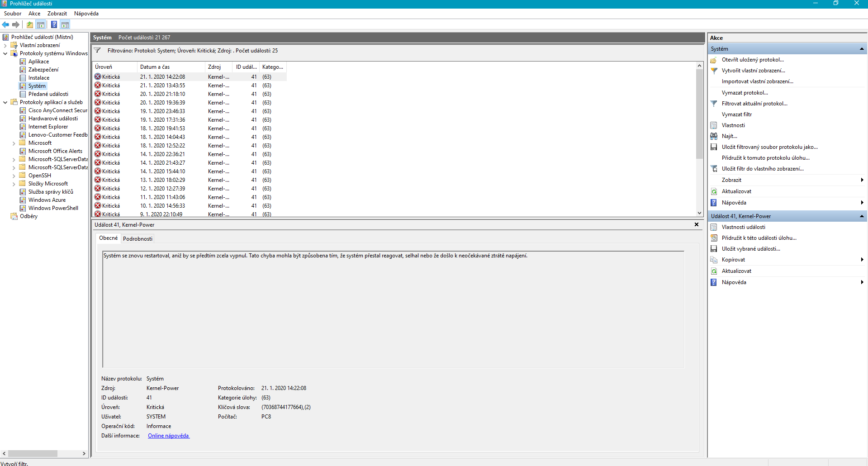
Task: Toggle the console tree toolbar icon
Action: click(41, 24)
